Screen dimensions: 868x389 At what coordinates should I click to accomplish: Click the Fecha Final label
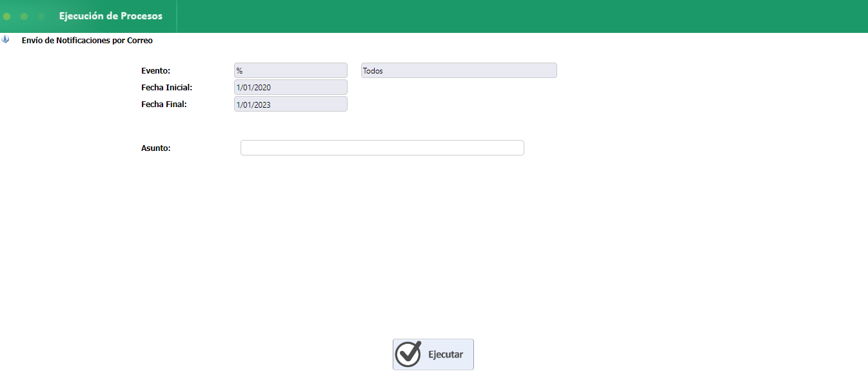[x=164, y=104]
